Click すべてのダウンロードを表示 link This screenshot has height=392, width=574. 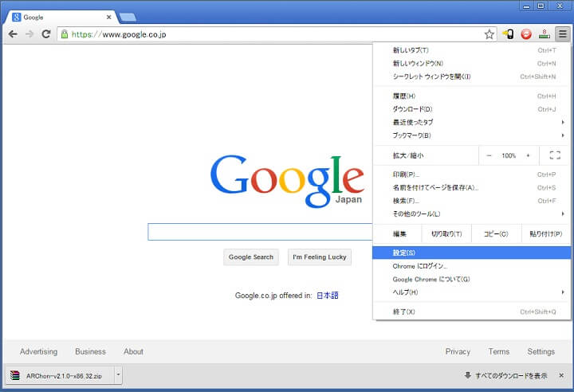[x=511, y=375]
